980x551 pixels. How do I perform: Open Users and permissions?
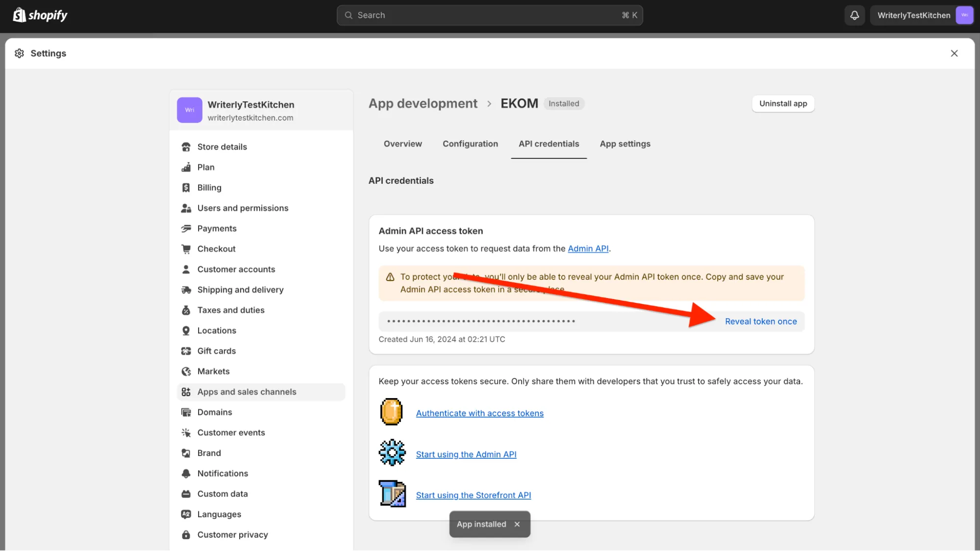click(x=261, y=208)
